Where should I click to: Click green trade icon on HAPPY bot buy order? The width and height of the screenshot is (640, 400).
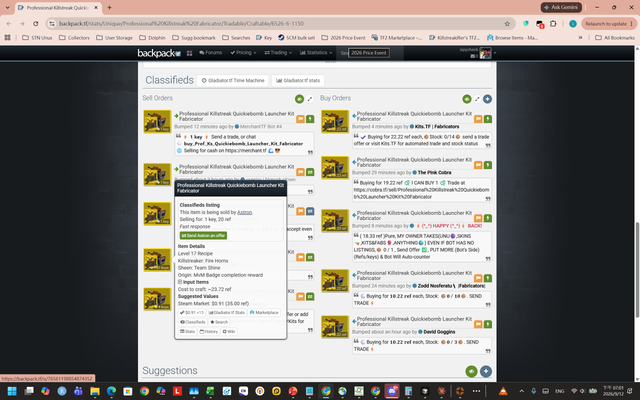pos(488,218)
